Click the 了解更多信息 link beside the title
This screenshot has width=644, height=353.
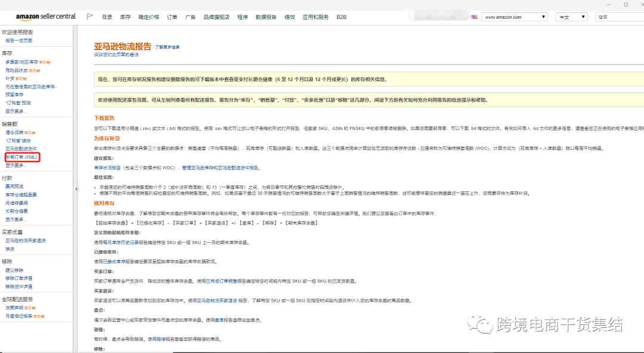(x=167, y=47)
